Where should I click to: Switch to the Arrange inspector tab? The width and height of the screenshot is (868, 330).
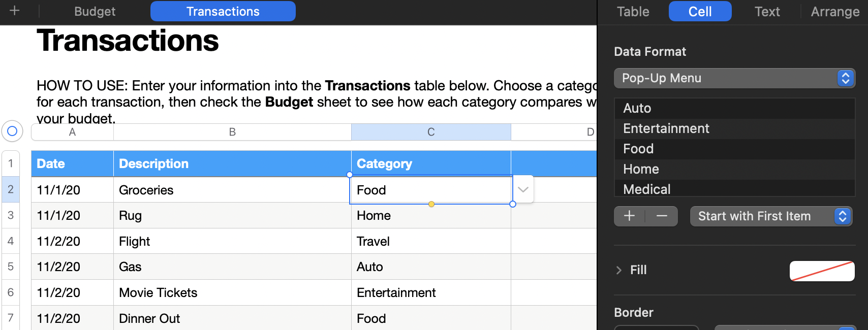[835, 11]
